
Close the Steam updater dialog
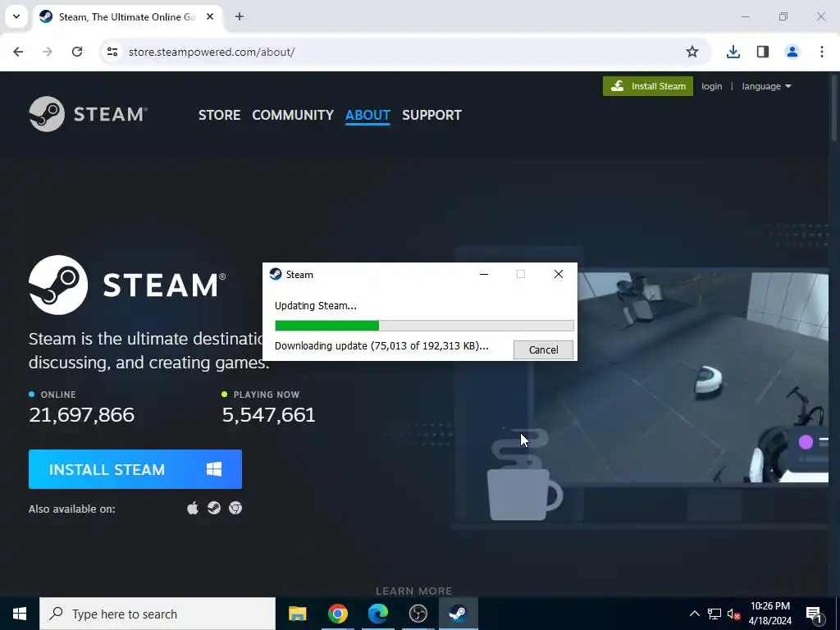[558, 274]
